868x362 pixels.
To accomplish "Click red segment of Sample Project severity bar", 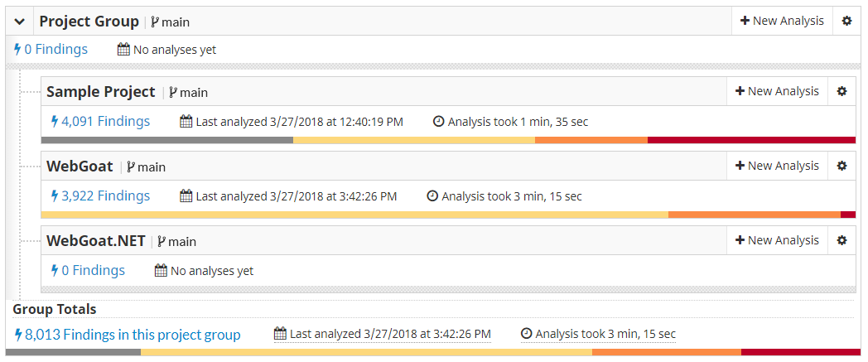I will click(752, 140).
